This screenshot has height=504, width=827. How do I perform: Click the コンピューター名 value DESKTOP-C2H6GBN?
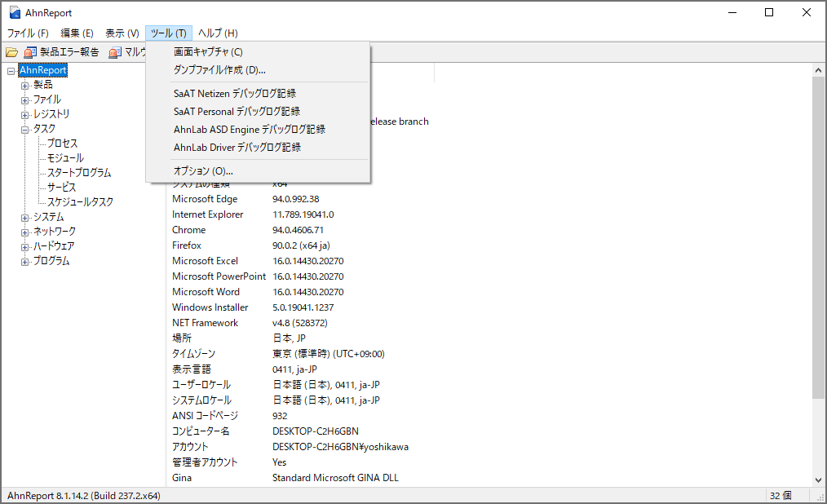coord(316,431)
